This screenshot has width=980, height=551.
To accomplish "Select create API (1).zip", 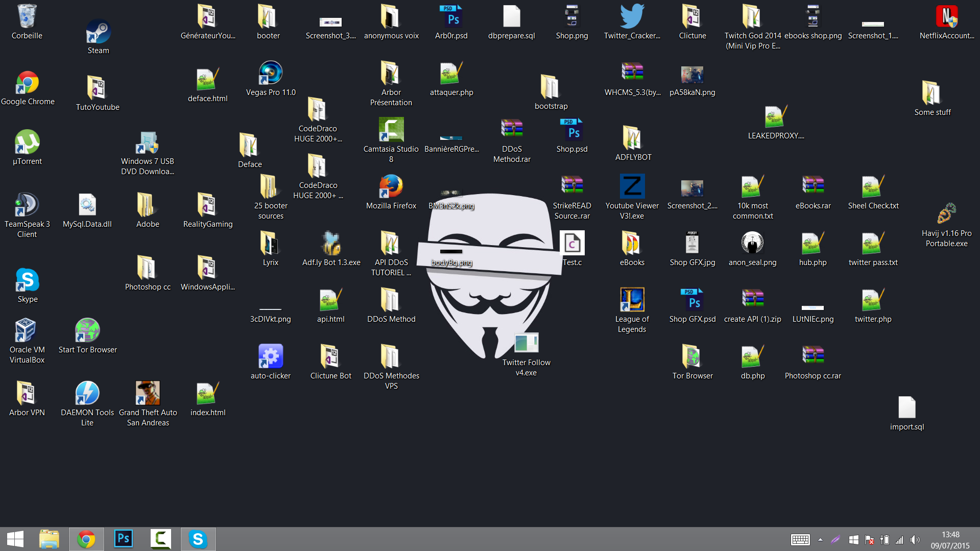I will [x=753, y=305].
